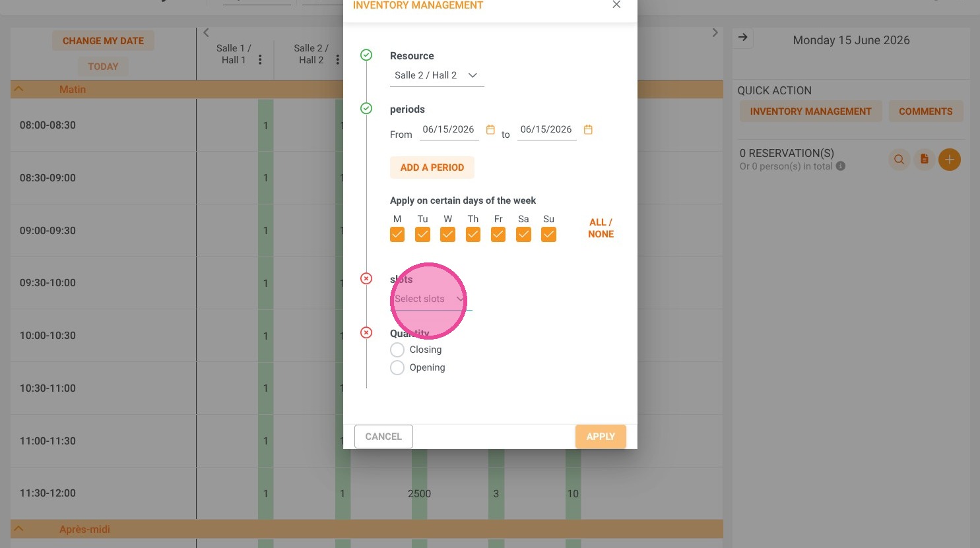Click the 2500 cell in 11:30-12:00 row
Screen dimensions: 980x548
click(x=420, y=494)
